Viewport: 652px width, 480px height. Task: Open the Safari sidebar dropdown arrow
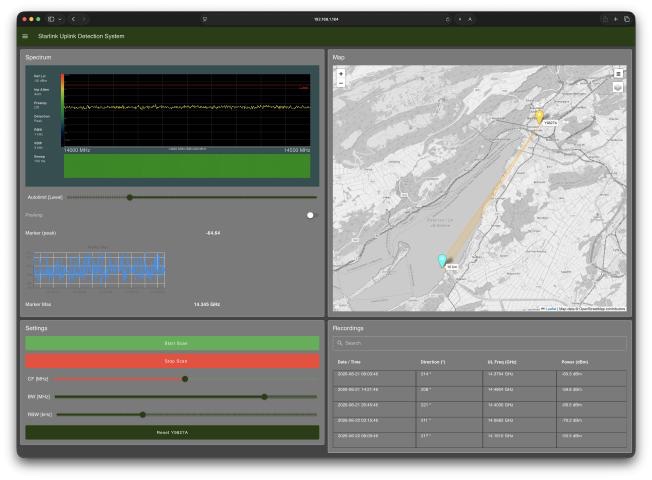point(60,19)
